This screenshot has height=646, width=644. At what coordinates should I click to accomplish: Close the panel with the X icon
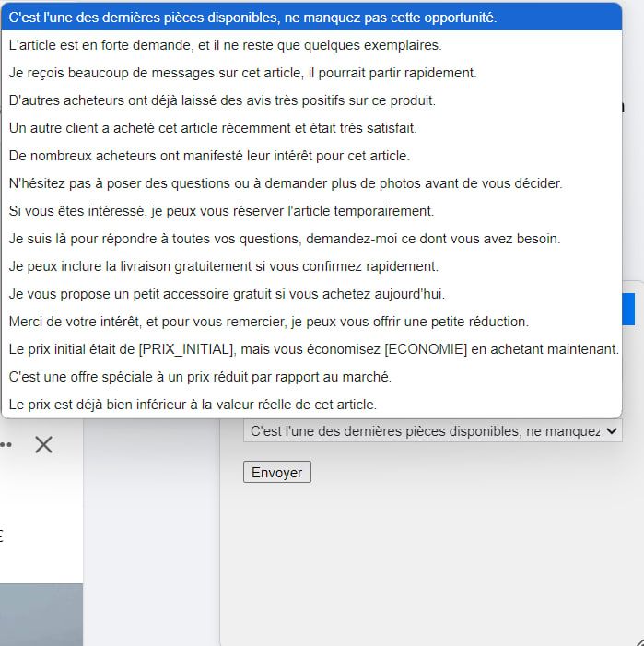coord(43,444)
